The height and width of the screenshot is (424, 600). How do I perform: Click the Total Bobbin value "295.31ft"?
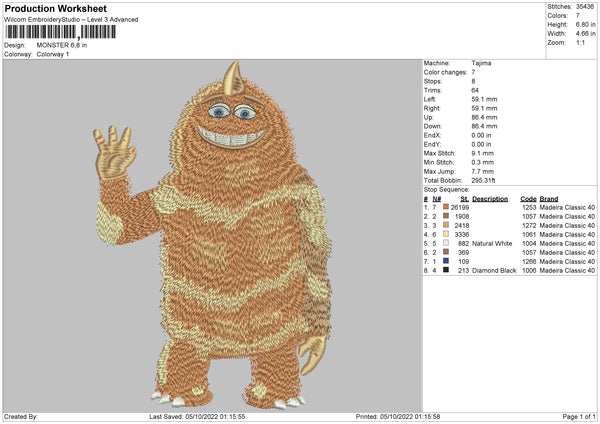point(484,180)
